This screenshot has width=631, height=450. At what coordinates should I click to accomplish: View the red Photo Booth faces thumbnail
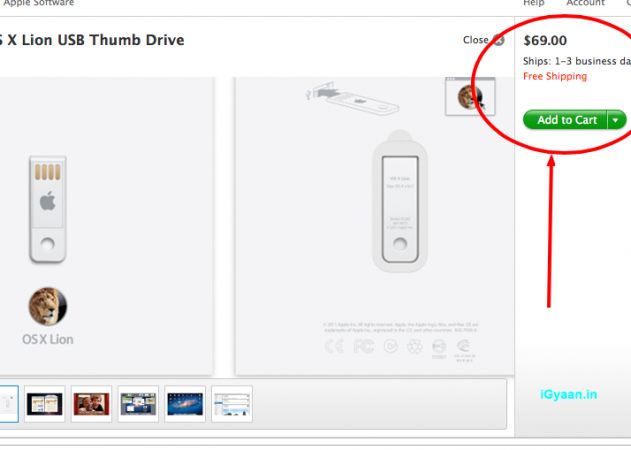[x=91, y=404]
